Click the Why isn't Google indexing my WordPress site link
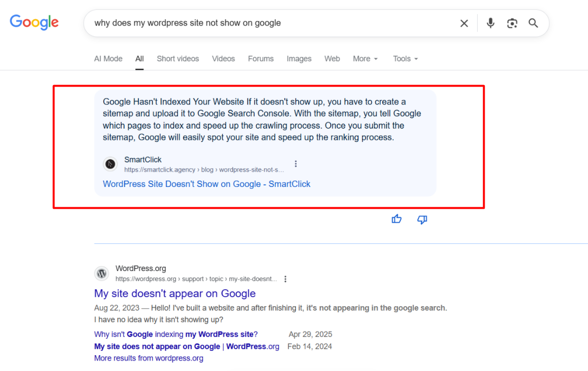 click(176, 334)
